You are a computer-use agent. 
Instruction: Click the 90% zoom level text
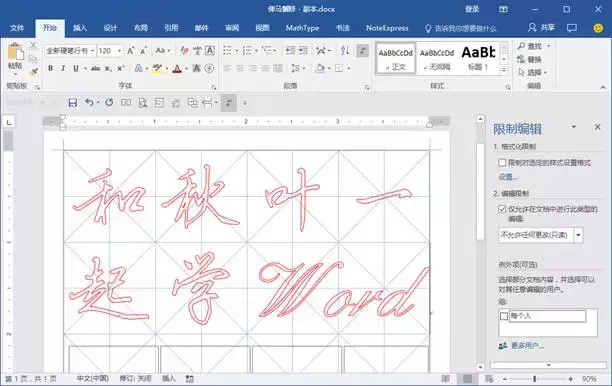coord(589,379)
